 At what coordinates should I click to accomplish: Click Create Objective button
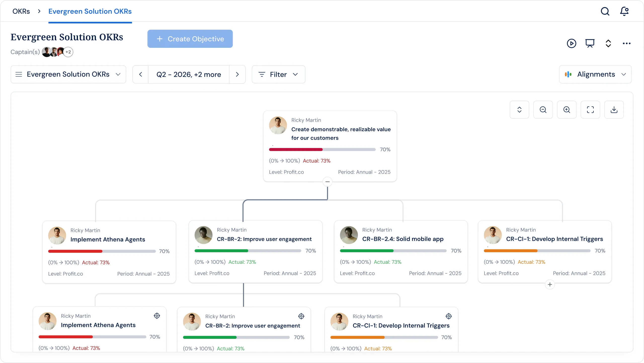click(x=190, y=39)
